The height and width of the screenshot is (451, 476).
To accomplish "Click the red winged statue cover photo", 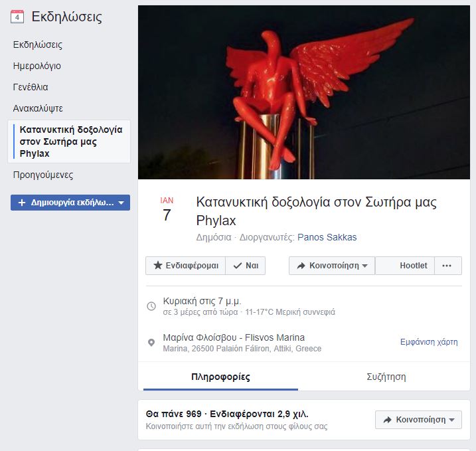I will [304, 92].
